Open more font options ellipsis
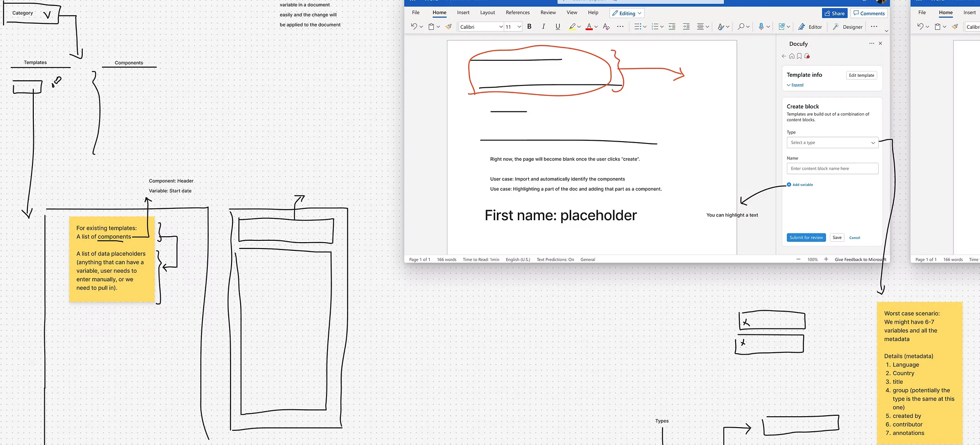This screenshot has height=445, width=980. [x=620, y=26]
